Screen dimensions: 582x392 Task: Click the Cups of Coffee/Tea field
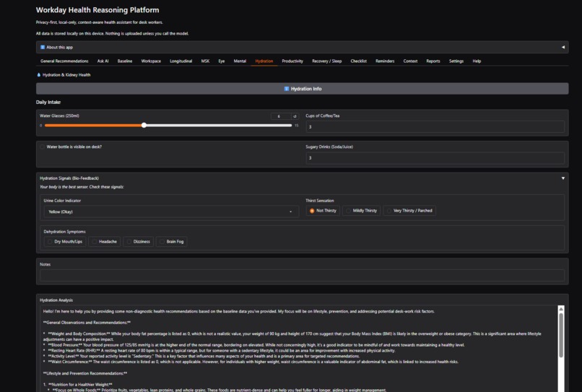pyautogui.click(x=435, y=126)
